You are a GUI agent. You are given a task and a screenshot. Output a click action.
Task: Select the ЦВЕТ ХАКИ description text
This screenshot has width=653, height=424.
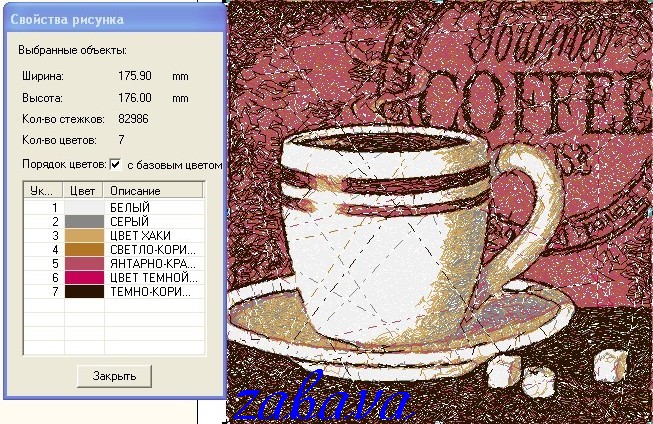(x=140, y=235)
